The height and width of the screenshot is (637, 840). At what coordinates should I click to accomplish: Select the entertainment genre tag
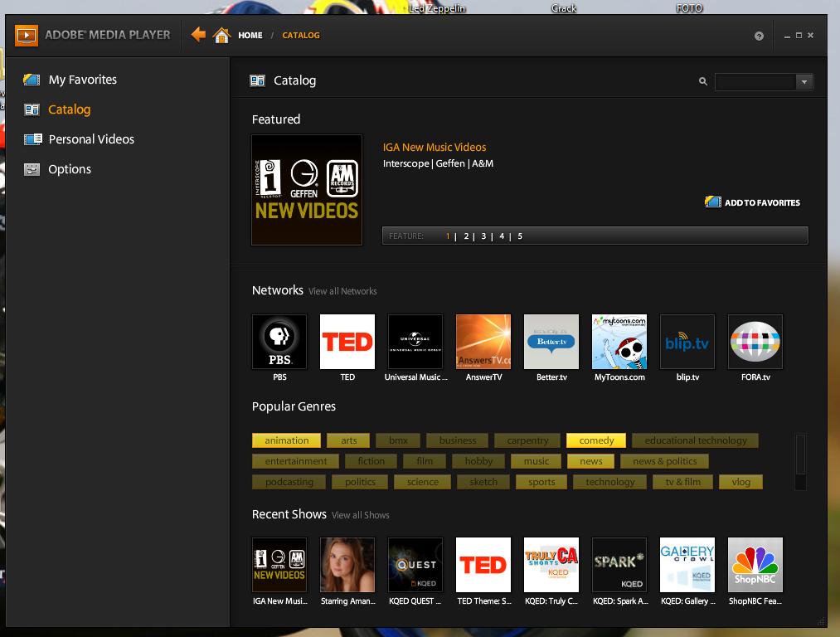pos(296,461)
